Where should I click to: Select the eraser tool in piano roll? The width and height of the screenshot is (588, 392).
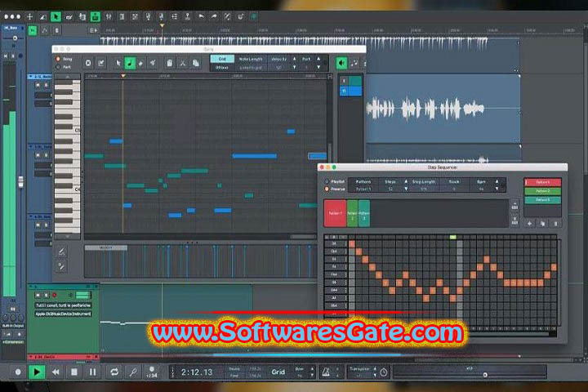pos(141,63)
